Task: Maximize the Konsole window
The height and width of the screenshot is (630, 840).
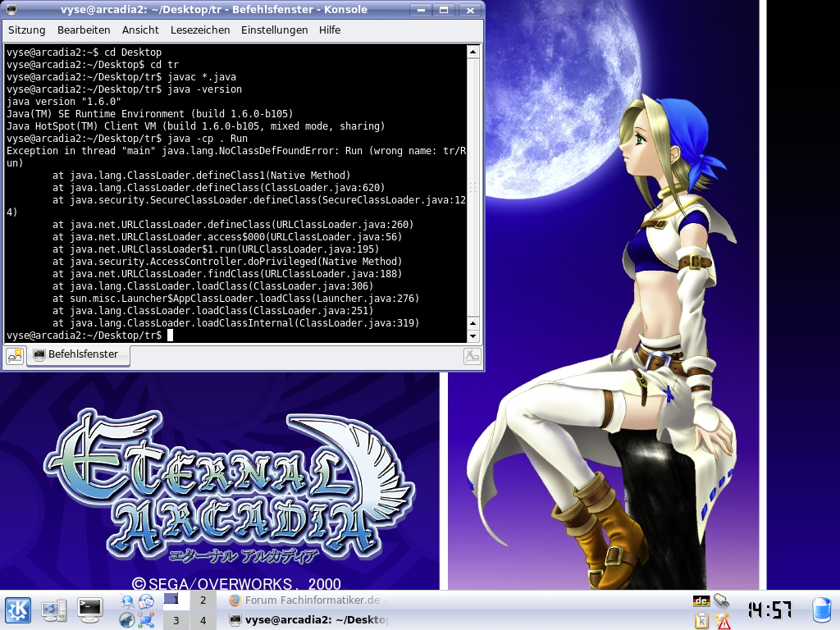Action: point(444,10)
